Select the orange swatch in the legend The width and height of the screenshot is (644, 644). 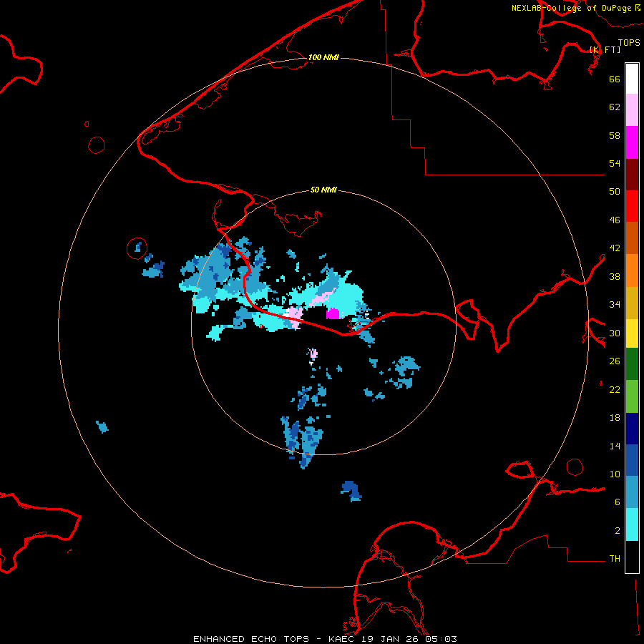tap(632, 270)
